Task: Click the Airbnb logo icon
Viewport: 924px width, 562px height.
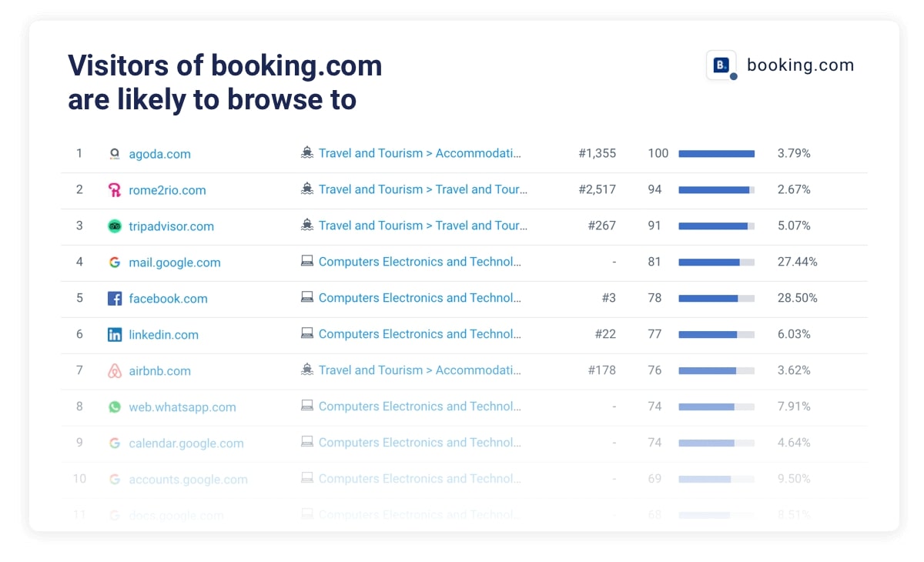Action: [x=114, y=370]
